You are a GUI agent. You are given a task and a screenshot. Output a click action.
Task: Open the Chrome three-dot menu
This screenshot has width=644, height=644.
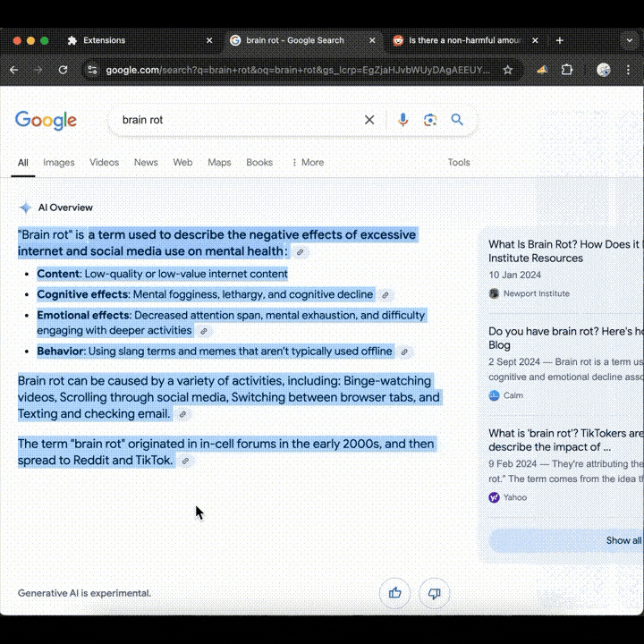(628, 70)
